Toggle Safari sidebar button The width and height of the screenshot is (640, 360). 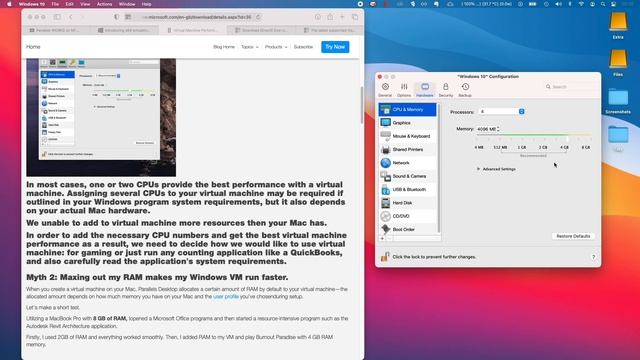(57, 17)
